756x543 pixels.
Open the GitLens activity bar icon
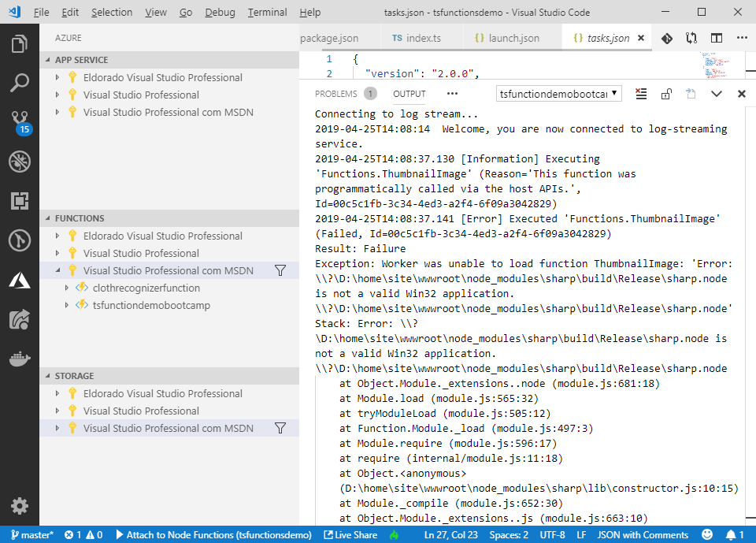pos(19,240)
